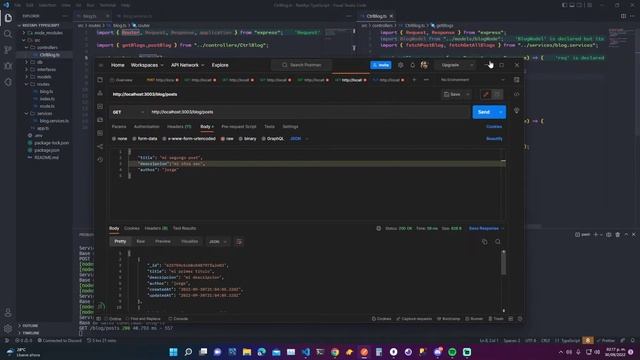Open Postman user avatar icon
This screenshot has width=640, height=360.
coord(424,65)
